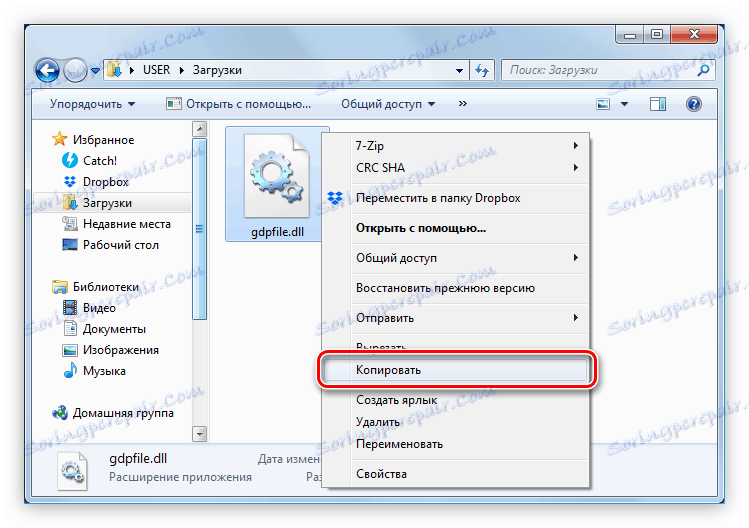Viewport: 749px width, 528px height.
Task: Open the Отправить submenu
Action: (455, 318)
